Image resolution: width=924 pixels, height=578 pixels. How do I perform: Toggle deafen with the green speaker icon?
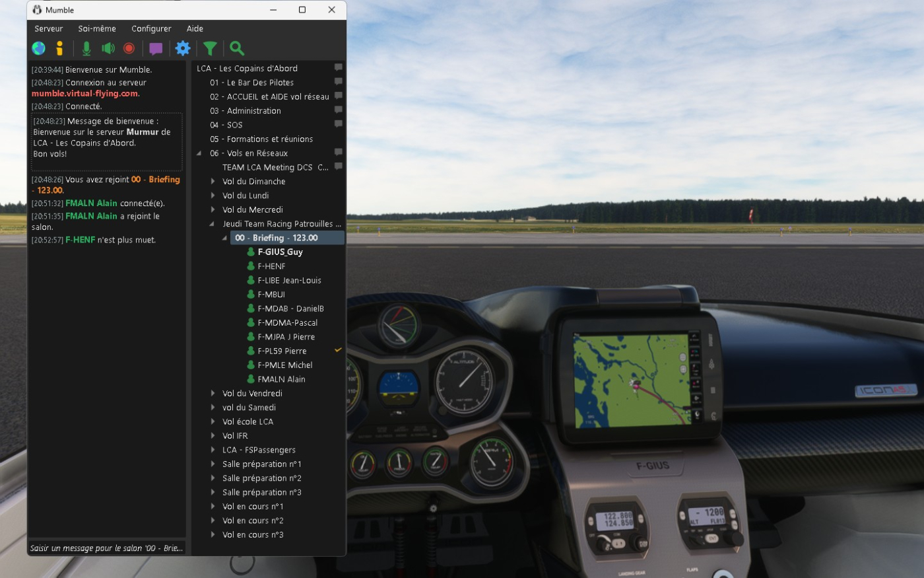108,48
